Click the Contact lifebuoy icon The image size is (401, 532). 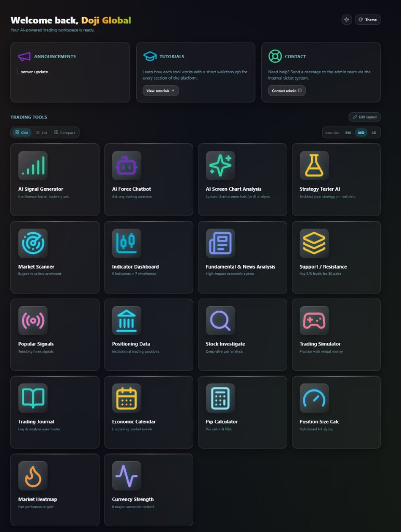[275, 56]
